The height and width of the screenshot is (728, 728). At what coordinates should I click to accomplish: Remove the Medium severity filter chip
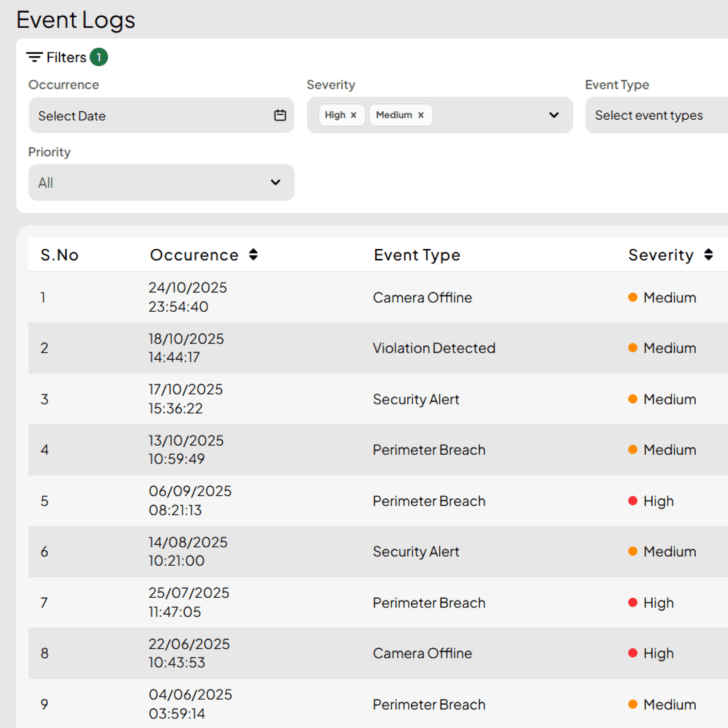point(421,115)
